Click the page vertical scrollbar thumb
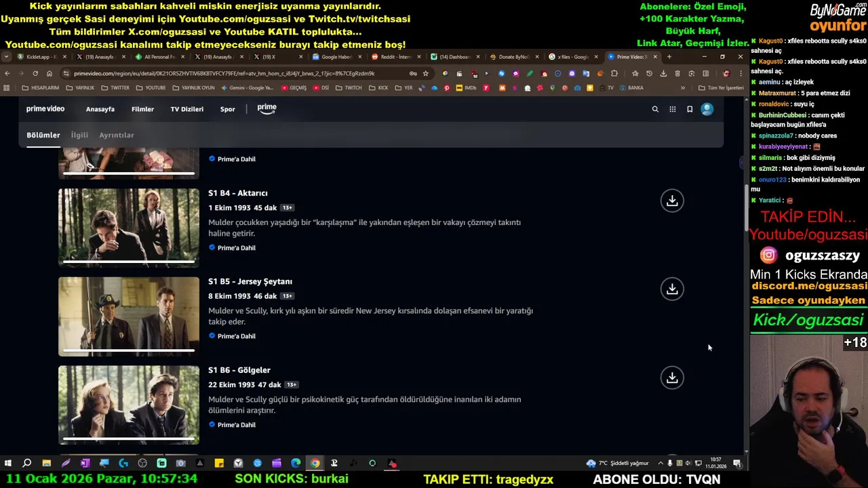The image size is (868, 488). 747,208
